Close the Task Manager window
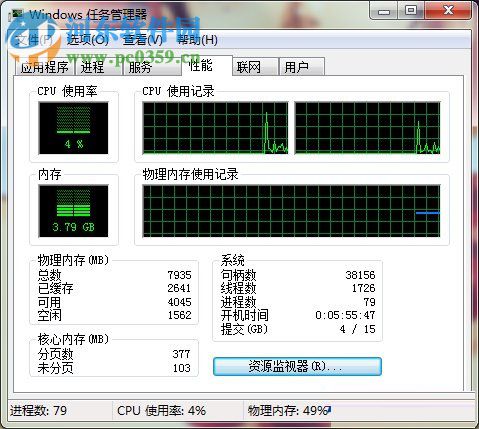Screen dimensions: 479x429 tap(448, 11)
